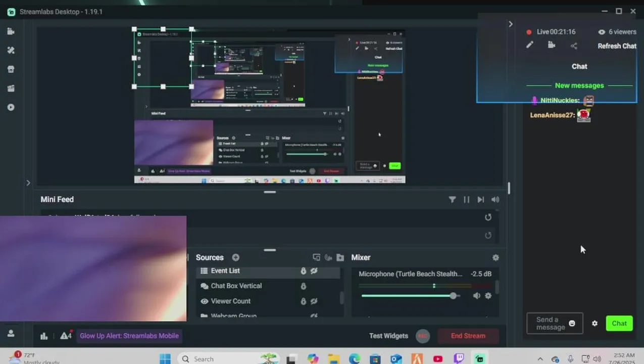This screenshot has height=364, width=644.
Task: Click the Sources list scrollbar
Action: pyautogui.click(x=342, y=298)
